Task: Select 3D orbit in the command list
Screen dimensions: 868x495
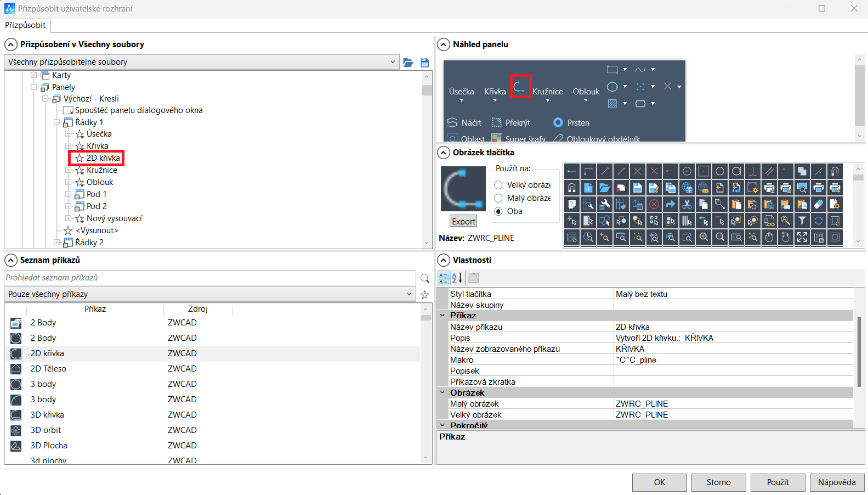Action: pos(46,430)
